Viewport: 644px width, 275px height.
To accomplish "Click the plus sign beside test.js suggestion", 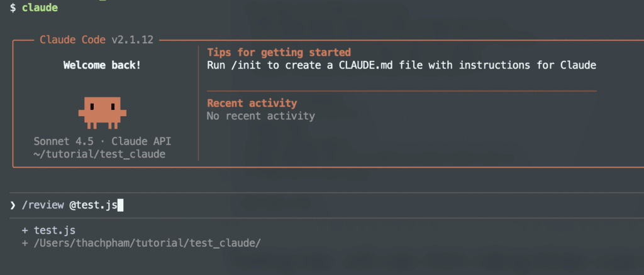I will [x=25, y=230].
